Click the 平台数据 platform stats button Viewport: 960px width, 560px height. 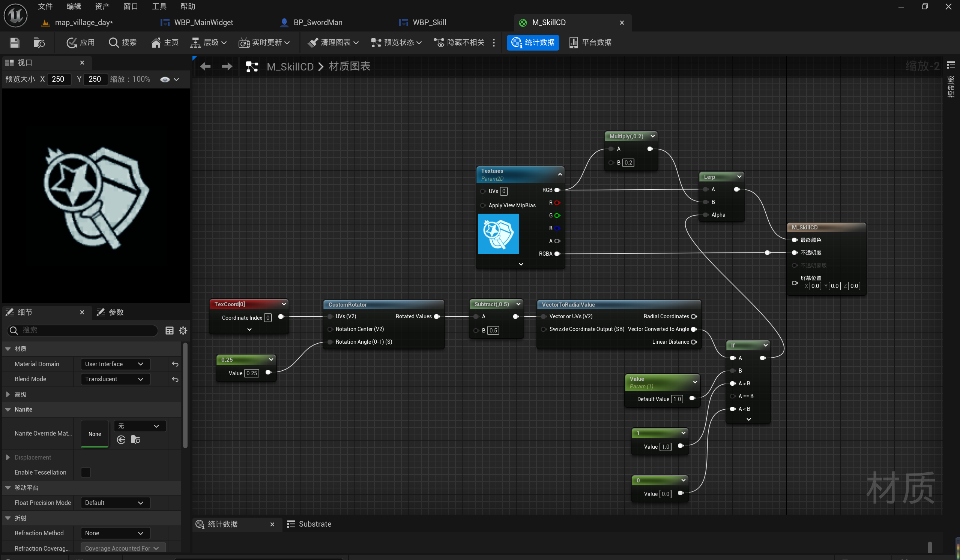tap(590, 43)
